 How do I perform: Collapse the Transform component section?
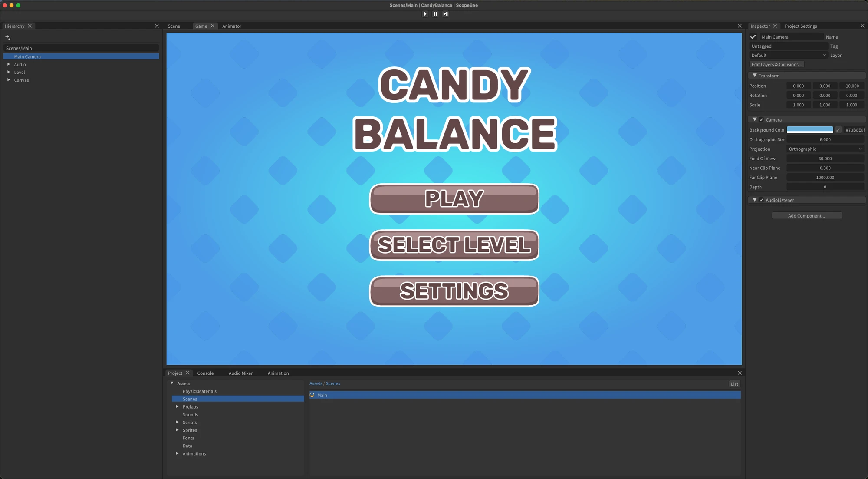755,76
